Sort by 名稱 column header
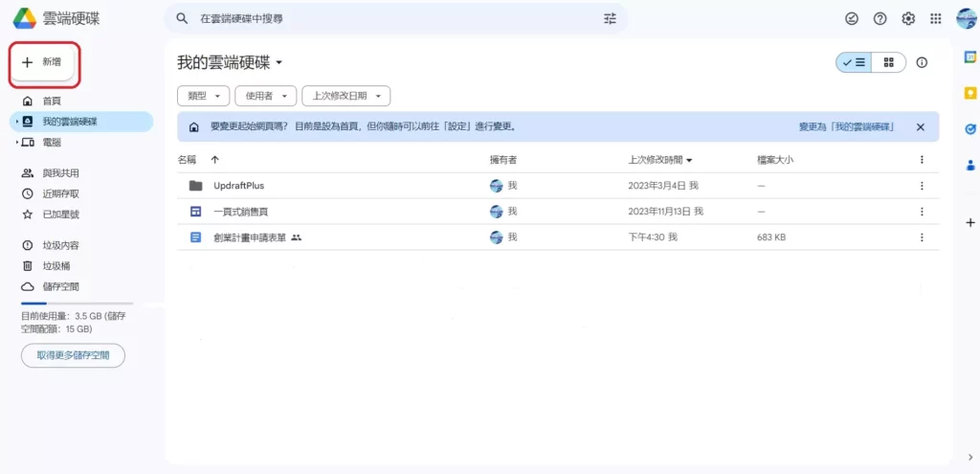Viewport: 980px width, 474px height. click(187, 160)
